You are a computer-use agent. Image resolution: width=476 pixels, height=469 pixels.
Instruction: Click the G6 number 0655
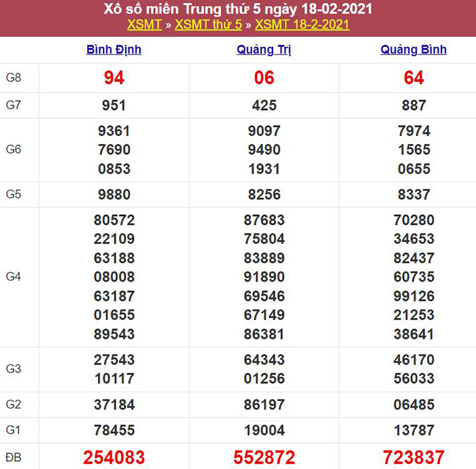414,169
